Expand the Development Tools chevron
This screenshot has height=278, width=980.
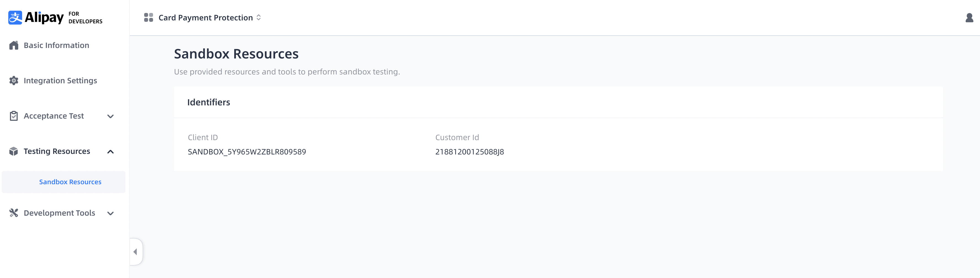(x=110, y=213)
